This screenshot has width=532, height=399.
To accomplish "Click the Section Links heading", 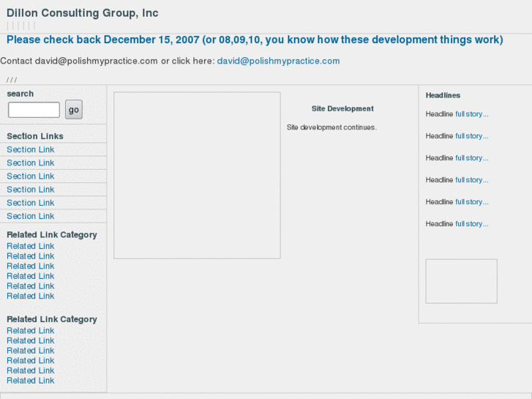I will [35, 136].
